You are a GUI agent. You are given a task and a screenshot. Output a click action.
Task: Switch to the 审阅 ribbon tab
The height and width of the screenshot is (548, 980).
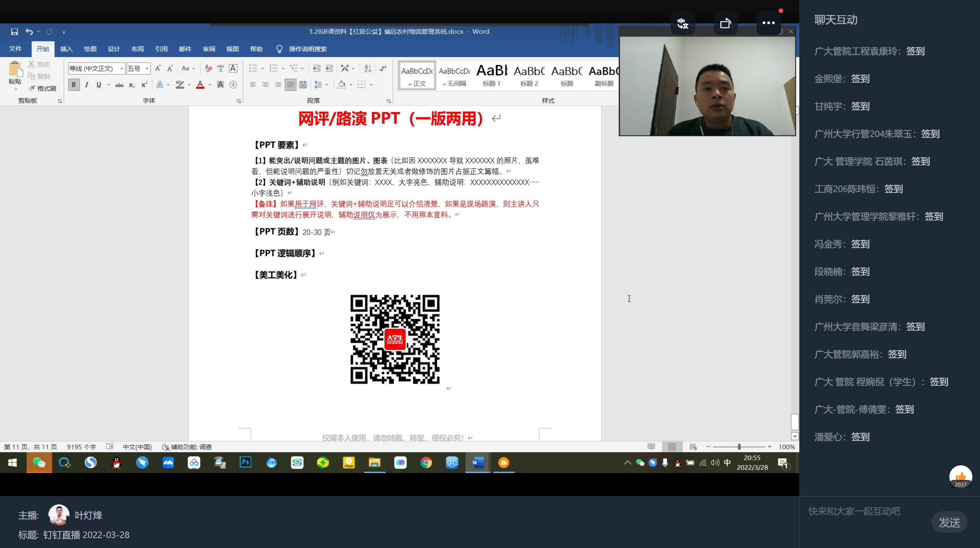[x=209, y=49]
